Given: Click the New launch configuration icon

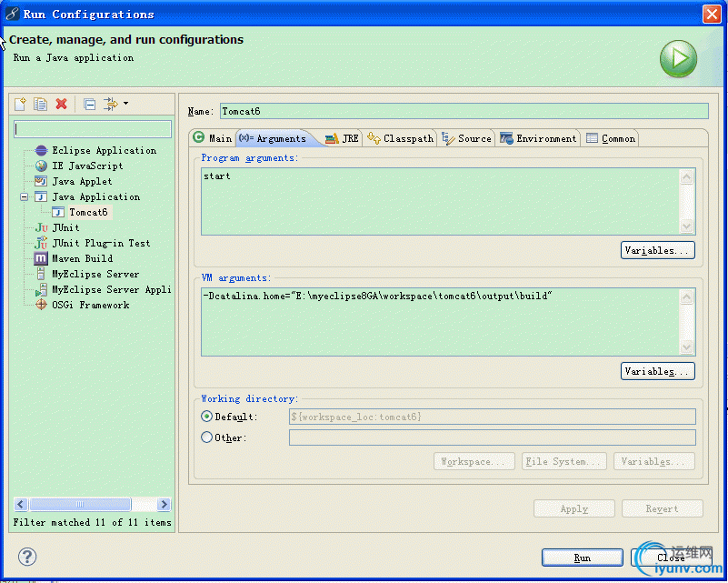Looking at the screenshot, I should click(x=20, y=104).
